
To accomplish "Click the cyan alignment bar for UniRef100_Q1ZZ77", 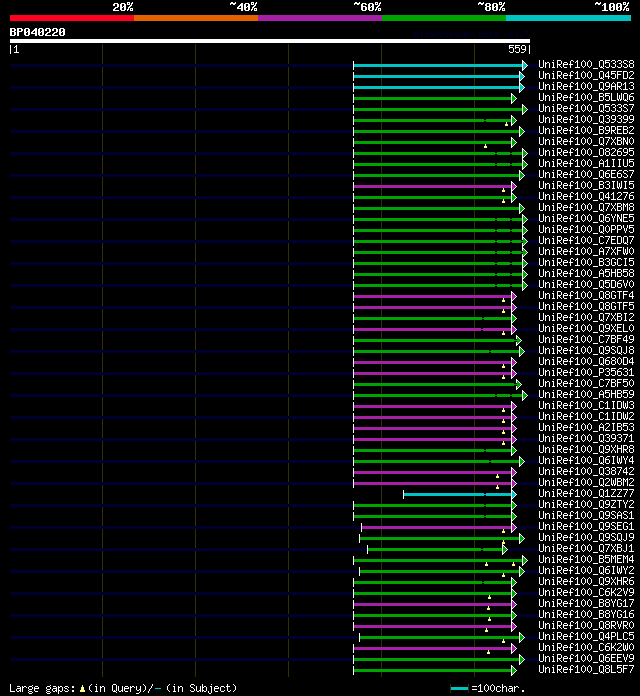I will point(459,494).
